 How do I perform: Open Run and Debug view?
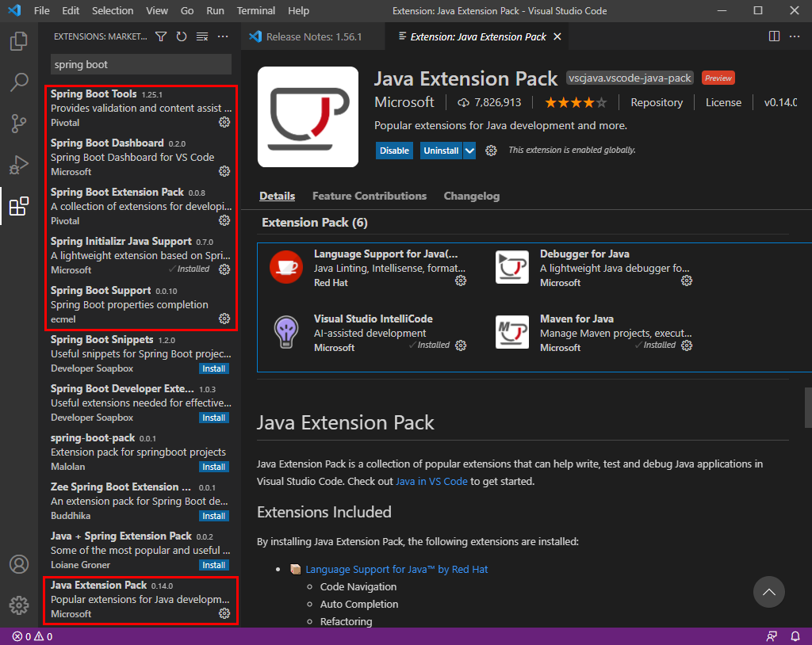coord(19,165)
